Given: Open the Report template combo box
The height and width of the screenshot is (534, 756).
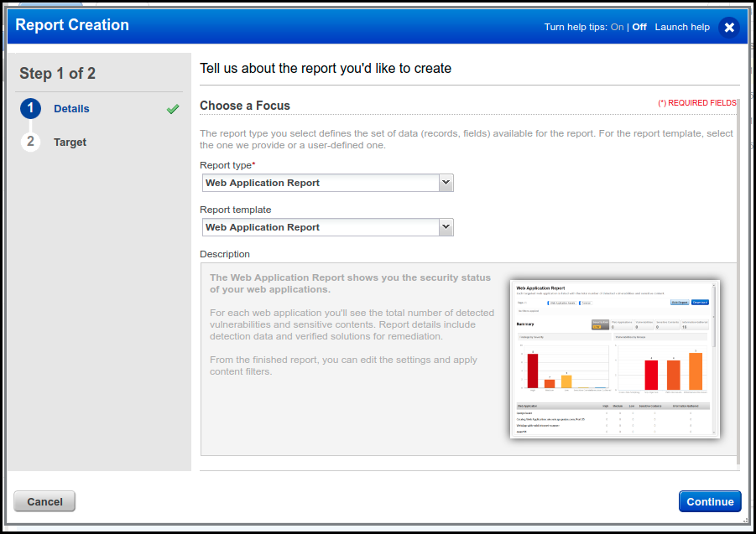Looking at the screenshot, I should pyautogui.click(x=327, y=227).
